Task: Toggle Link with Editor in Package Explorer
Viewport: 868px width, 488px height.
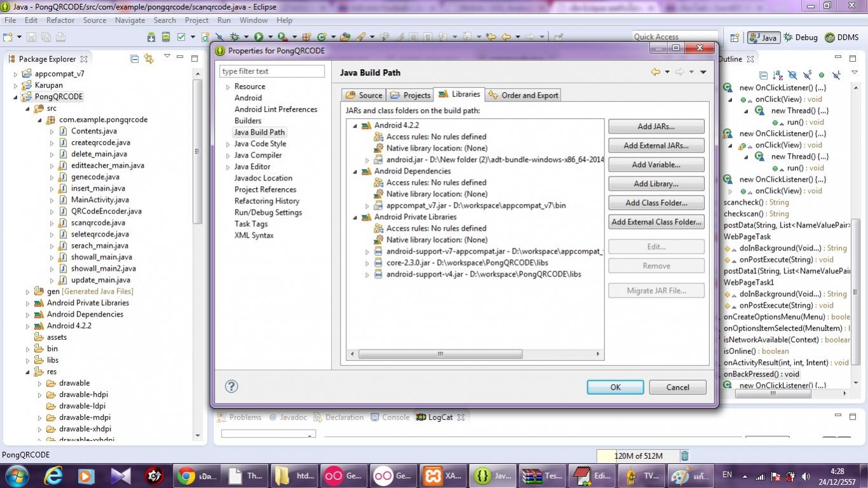Action: pyautogui.click(x=149, y=58)
